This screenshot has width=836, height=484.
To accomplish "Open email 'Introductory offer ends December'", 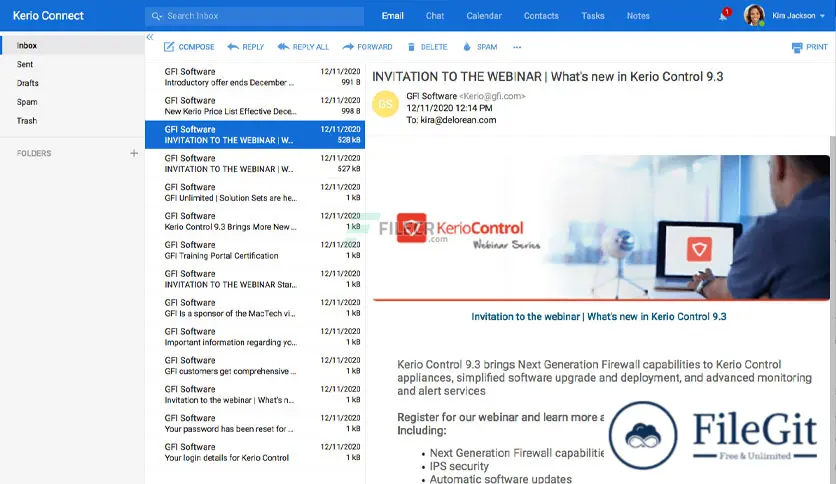I will pos(255,77).
